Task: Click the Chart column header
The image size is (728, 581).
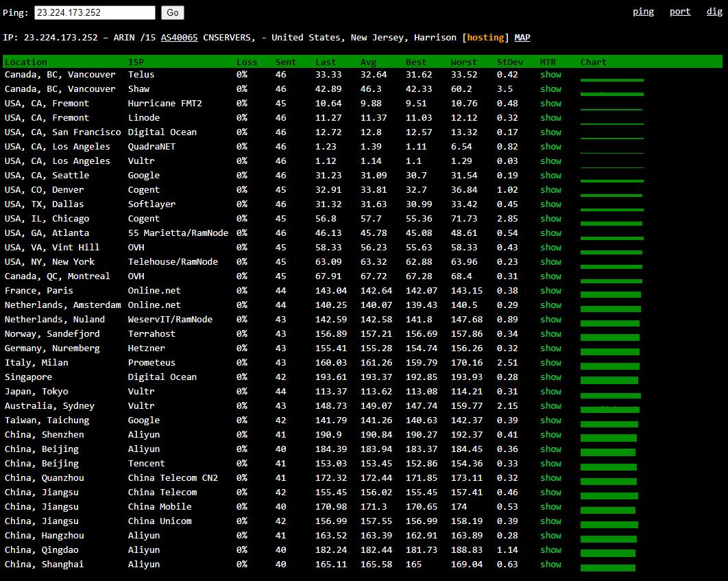Action: [x=594, y=62]
